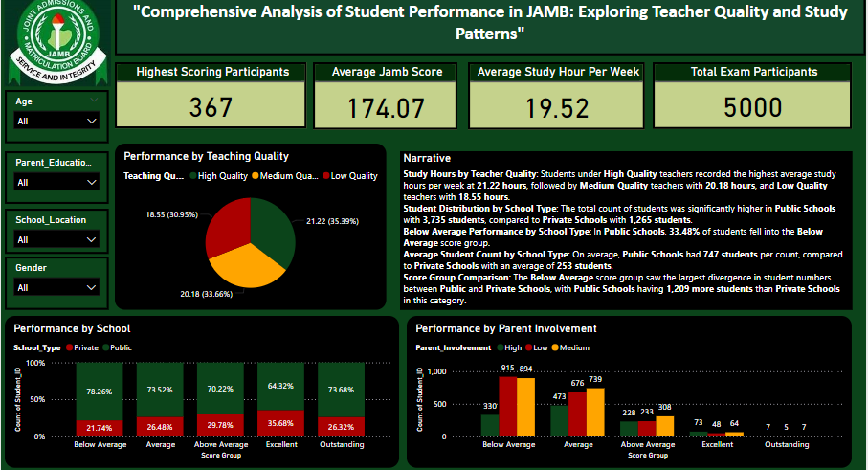Screen dimensions: 868x470
Task: Click the JAMB logo image
Action: [57, 43]
